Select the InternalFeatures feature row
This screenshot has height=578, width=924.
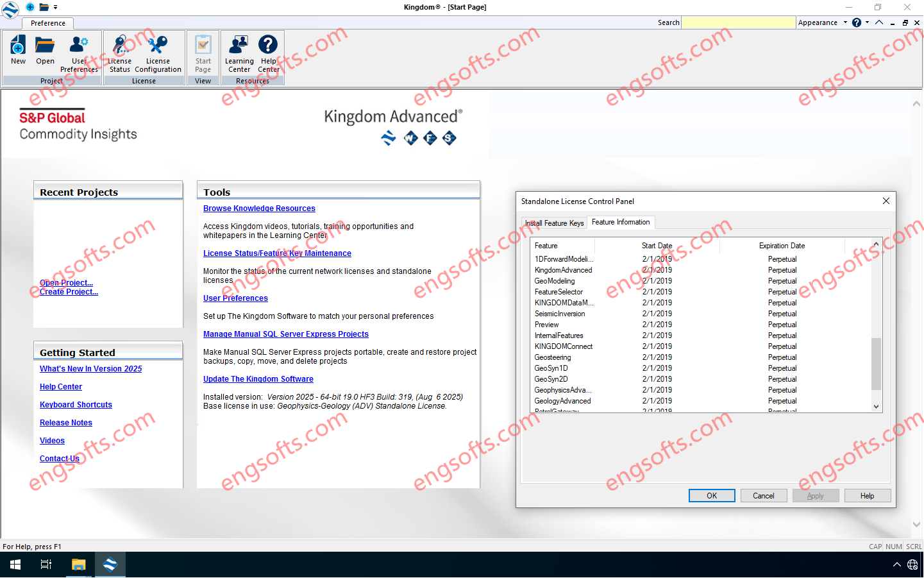(x=701, y=336)
